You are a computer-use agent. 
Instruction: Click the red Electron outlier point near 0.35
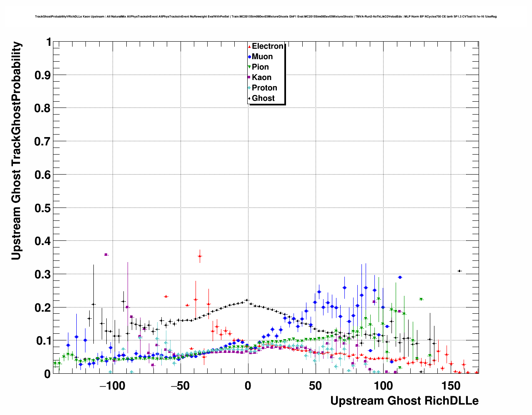pos(200,256)
